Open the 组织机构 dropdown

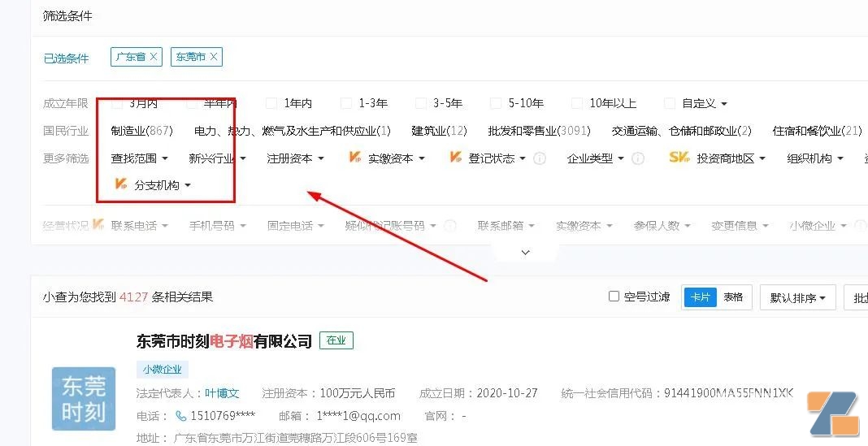point(815,158)
